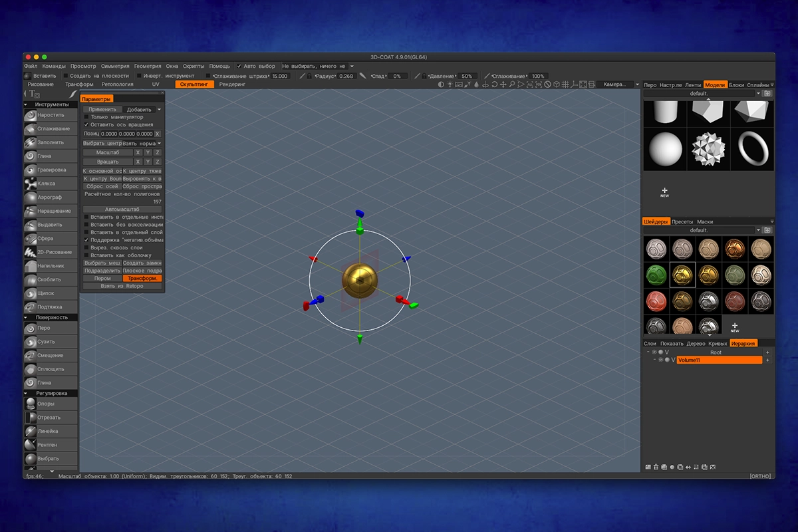Open the Камера dropdown
Image resolution: width=798 pixels, height=532 pixels.
(x=615, y=84)
